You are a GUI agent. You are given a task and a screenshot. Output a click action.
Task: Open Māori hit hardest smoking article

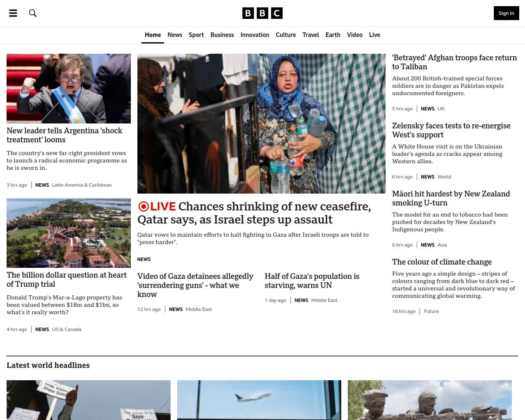click(x=451, y=198)
